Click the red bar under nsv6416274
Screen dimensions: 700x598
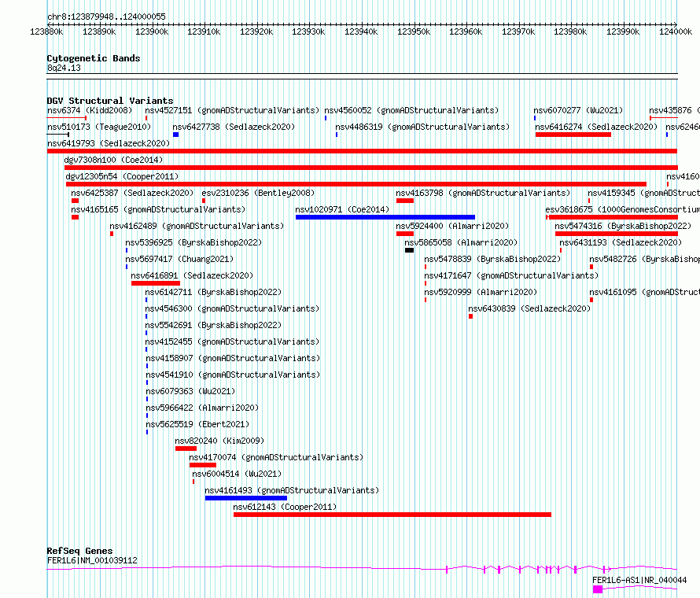pyautogui.click(x=573, y=135)
